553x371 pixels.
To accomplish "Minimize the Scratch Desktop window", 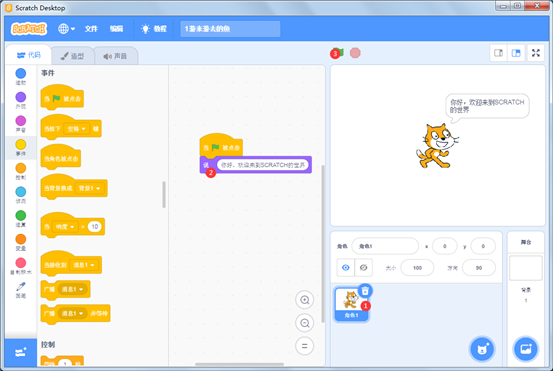I will pos(503,6).
